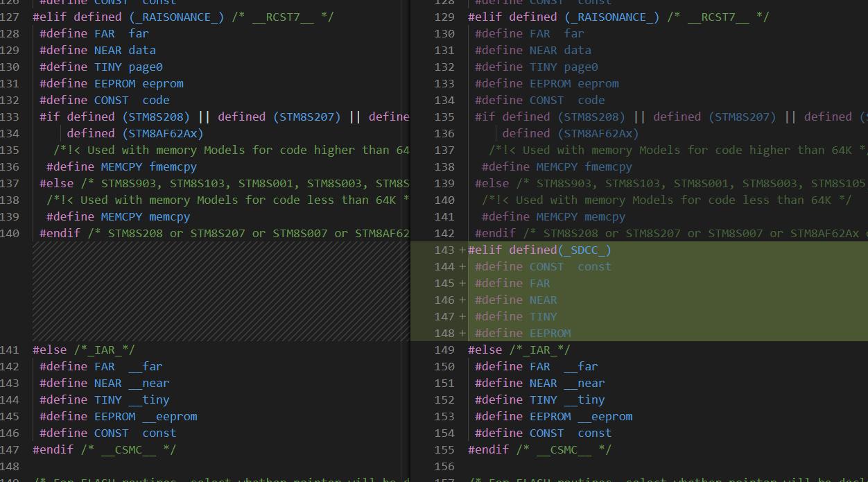Select line 136 '#define MEMCPY fmemcpy'
This screenshot has height=482, width=868.
(121, 166)
